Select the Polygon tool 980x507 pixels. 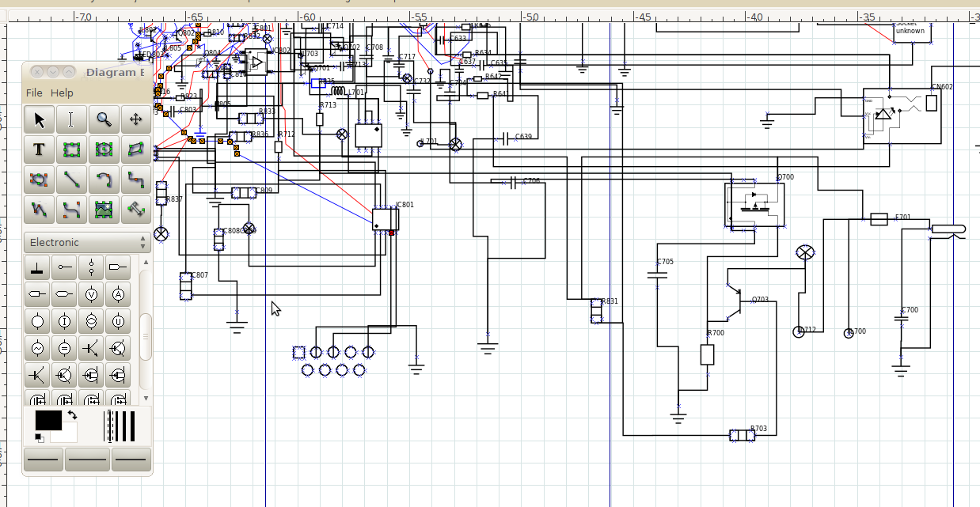[x=135, y=149]
